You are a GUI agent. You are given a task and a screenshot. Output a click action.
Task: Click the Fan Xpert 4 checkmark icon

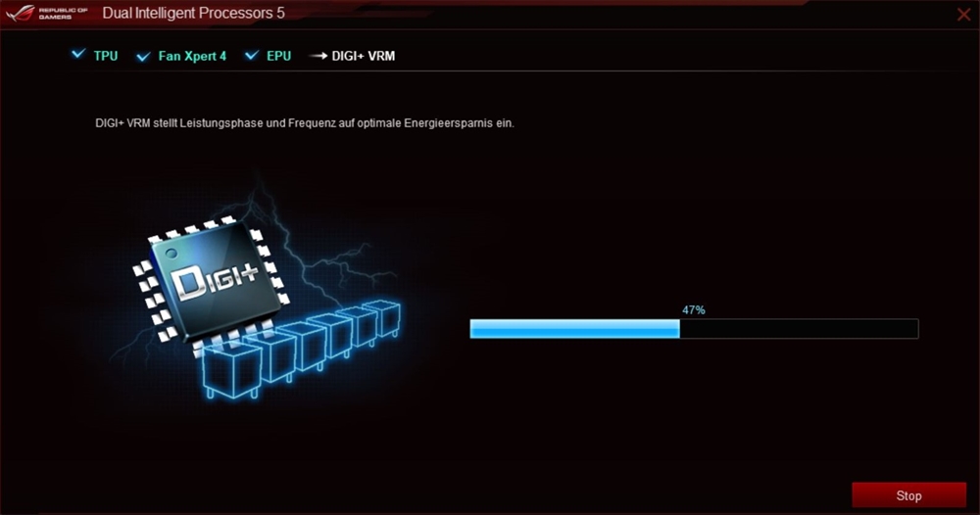coord(143,57)
